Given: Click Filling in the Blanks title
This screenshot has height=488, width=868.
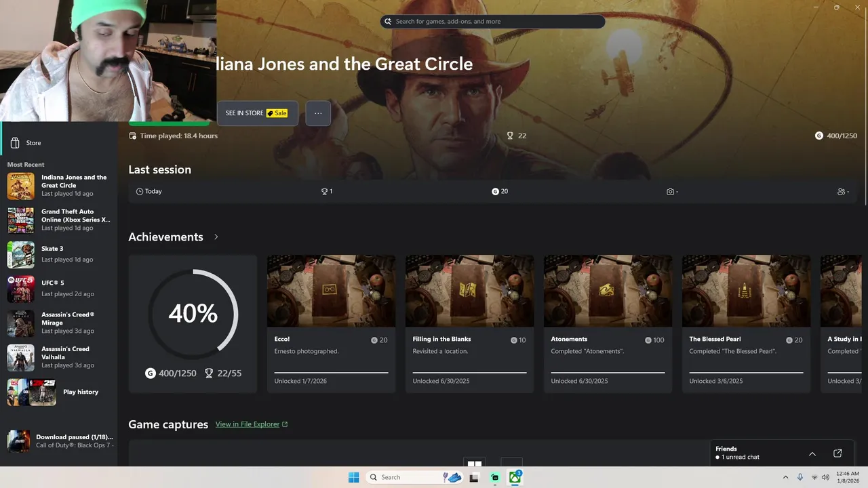Looking at the screenshot, I should [x=441, y=340].
